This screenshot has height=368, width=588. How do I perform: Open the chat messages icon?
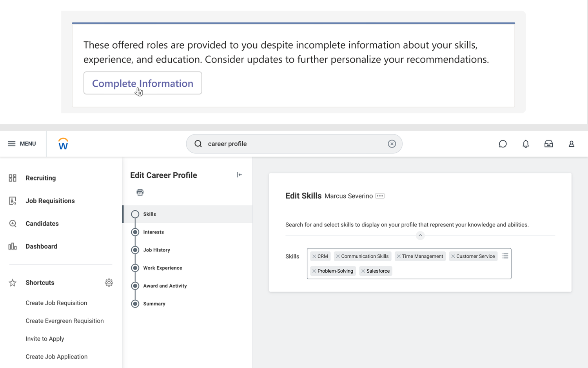pos(503,144)
